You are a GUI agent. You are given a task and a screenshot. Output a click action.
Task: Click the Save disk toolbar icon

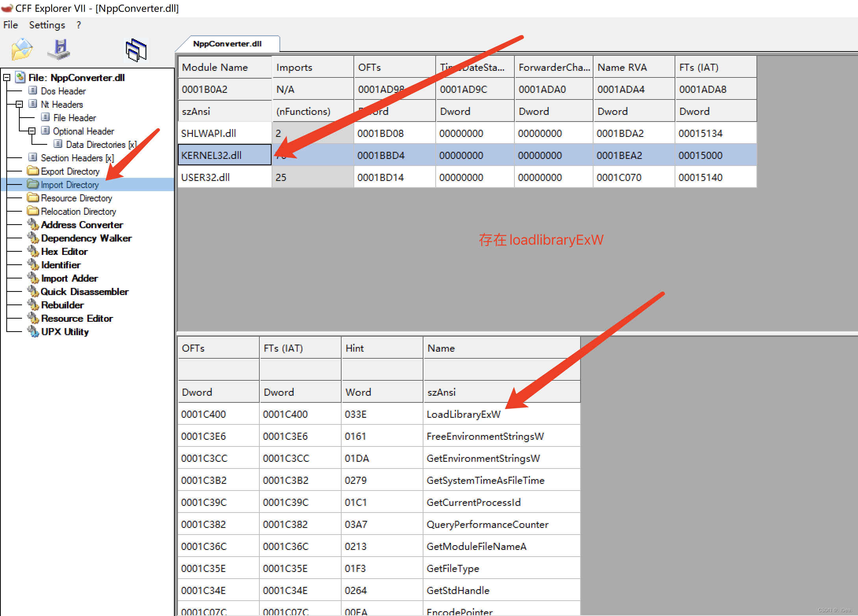coord(59,50)
